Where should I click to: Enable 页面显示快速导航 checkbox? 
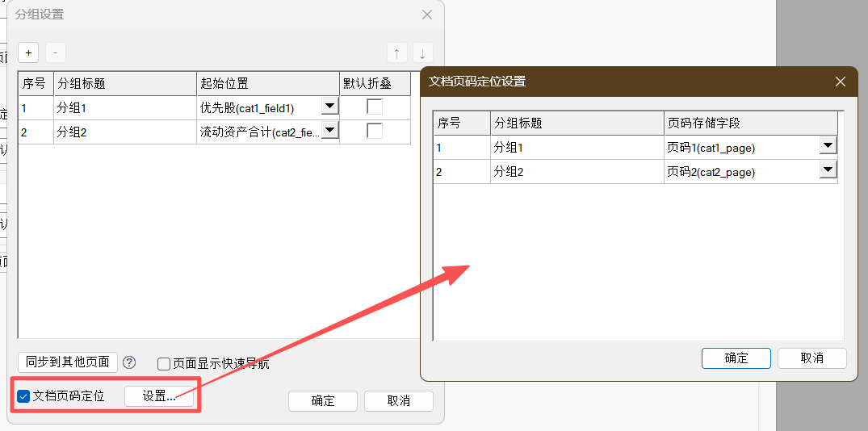164,364
